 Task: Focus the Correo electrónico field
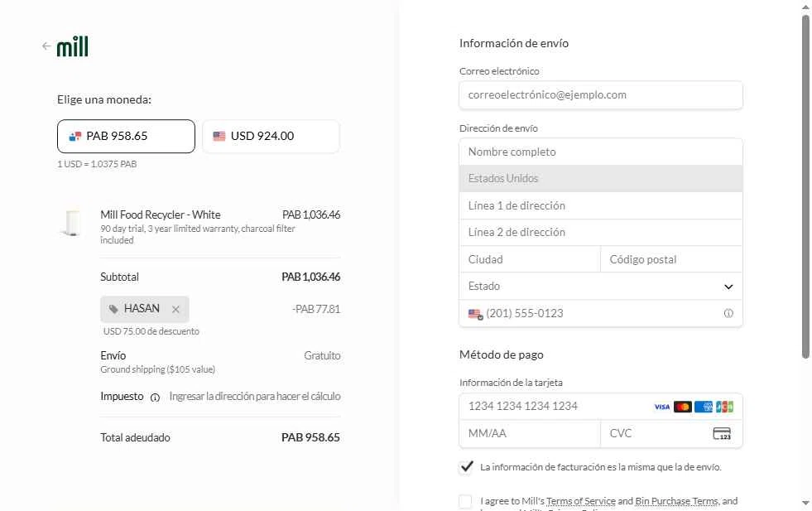click(x=601, y=95)
